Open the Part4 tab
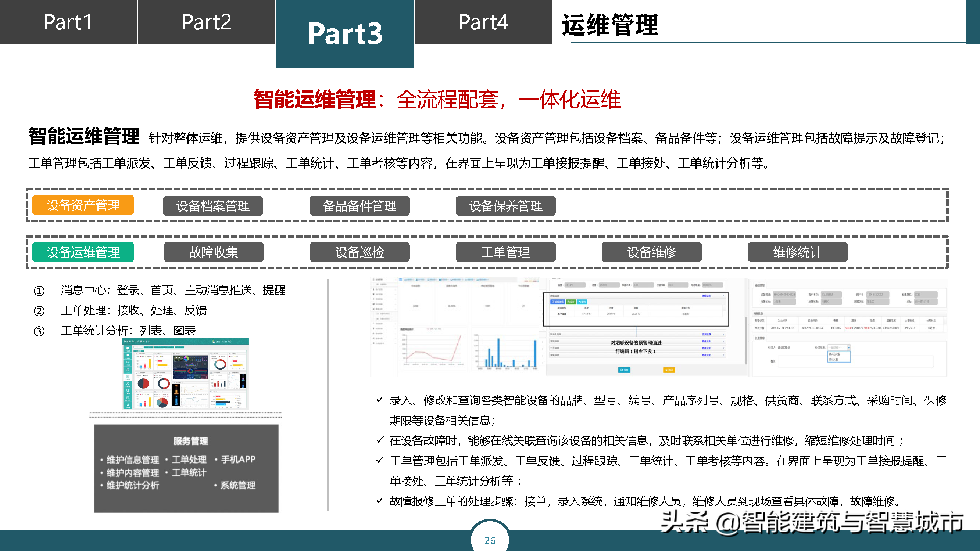 (x=483, y=22)
